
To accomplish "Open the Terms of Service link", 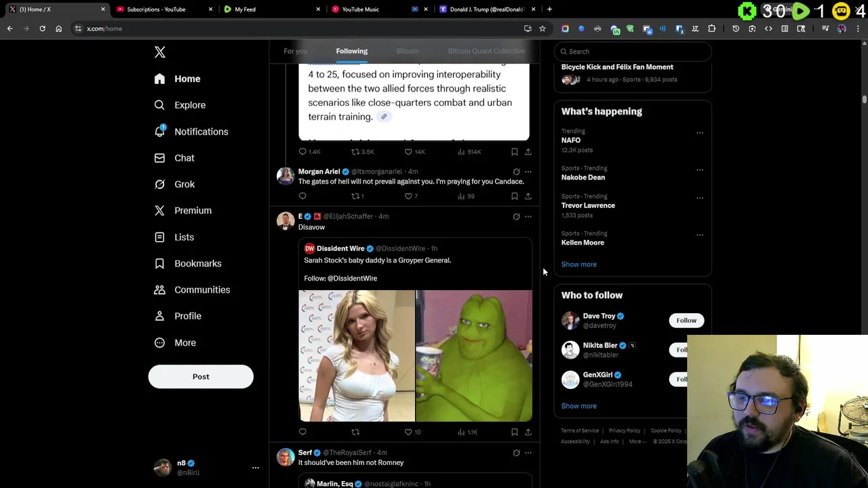I will [580, 430].
